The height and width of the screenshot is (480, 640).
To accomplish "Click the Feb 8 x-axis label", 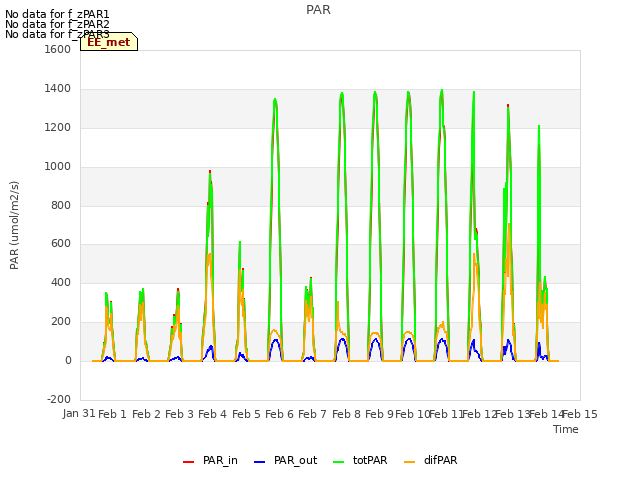I will click(x=347, y=414).
